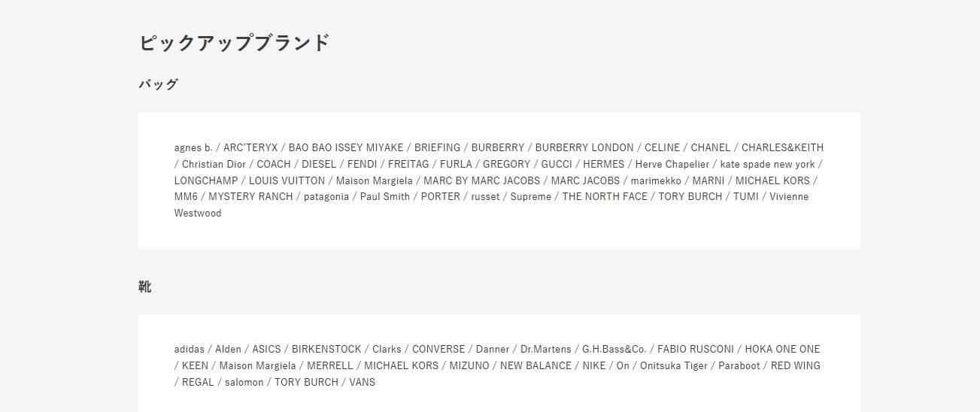Click the BAO BAO ISSEY MIYAKE link
Viewport: 980px width, 412px height.
pos(346,148)
